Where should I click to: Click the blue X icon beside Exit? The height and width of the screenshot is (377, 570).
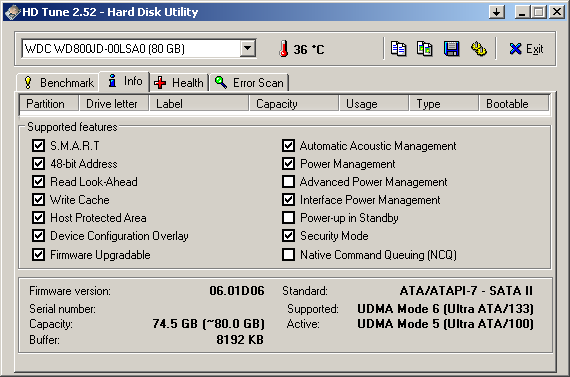point(515,49)
